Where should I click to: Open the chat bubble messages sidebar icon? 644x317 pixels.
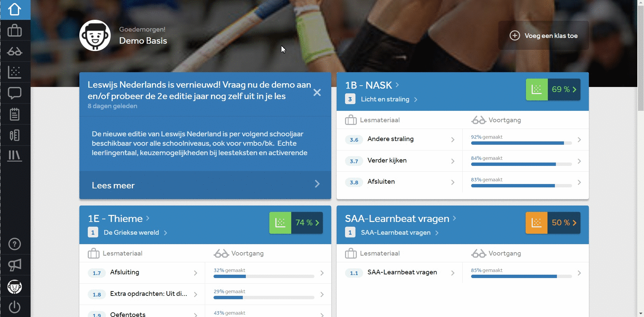(x=15, y=93)
